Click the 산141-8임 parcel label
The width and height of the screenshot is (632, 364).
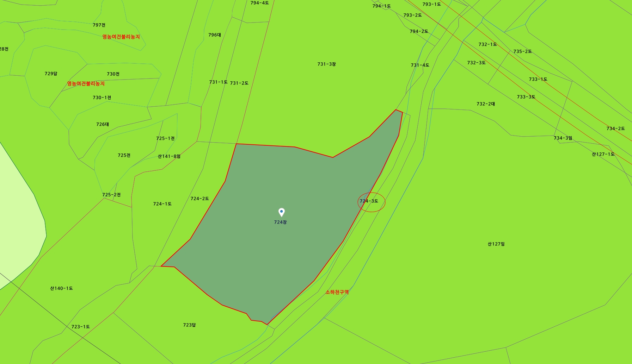point(169,156)
